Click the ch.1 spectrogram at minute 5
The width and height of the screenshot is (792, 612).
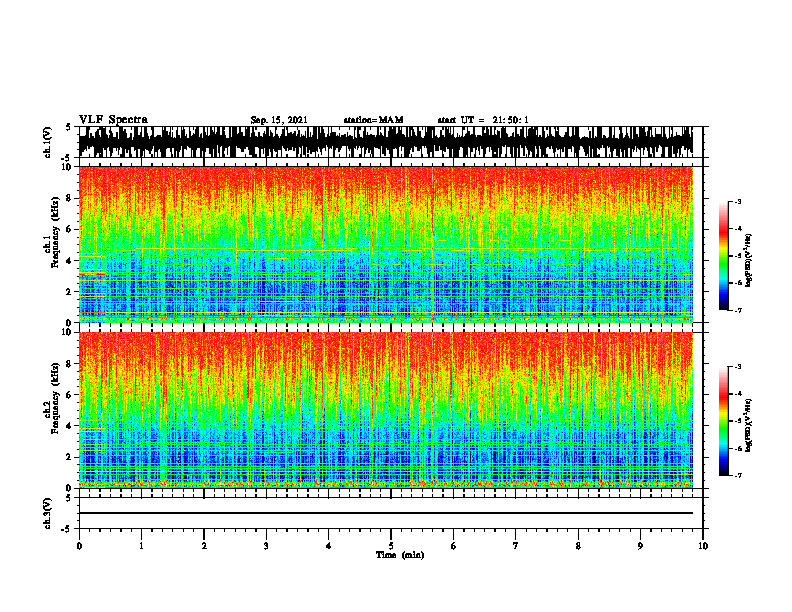tap(391, 244)
